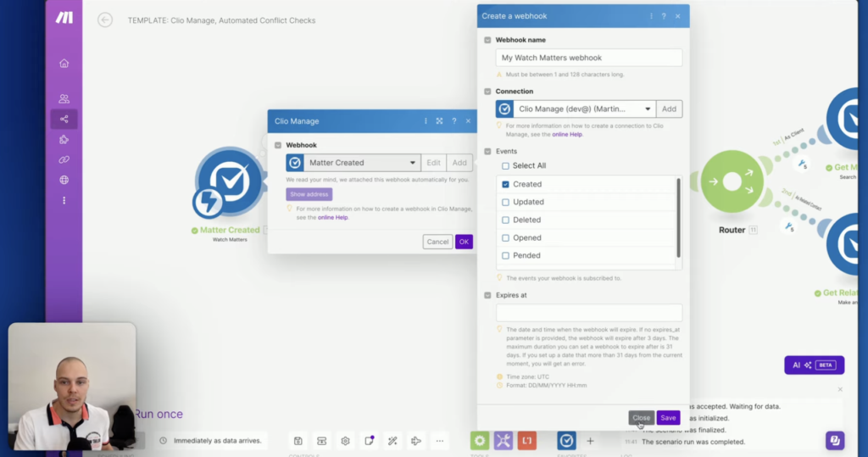
Task: Click the auto-align icon in bottom toolbar
Action: (321, 441)
